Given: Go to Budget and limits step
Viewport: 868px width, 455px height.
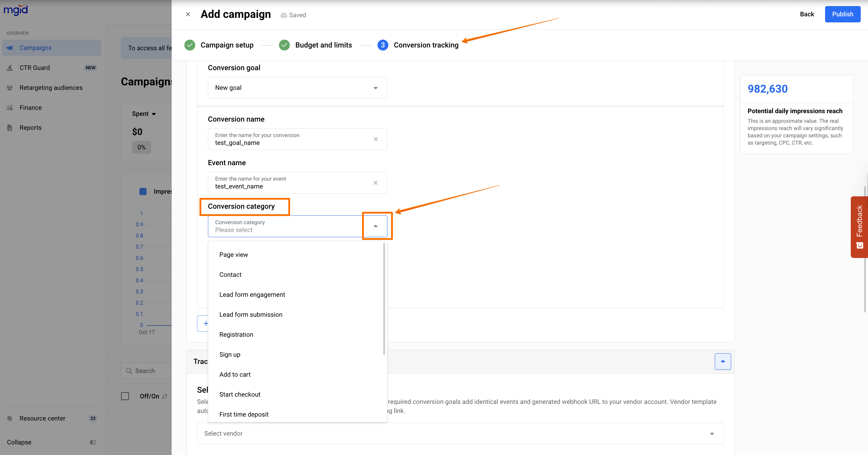Looking at the screenshot, I should click(323, 45).
